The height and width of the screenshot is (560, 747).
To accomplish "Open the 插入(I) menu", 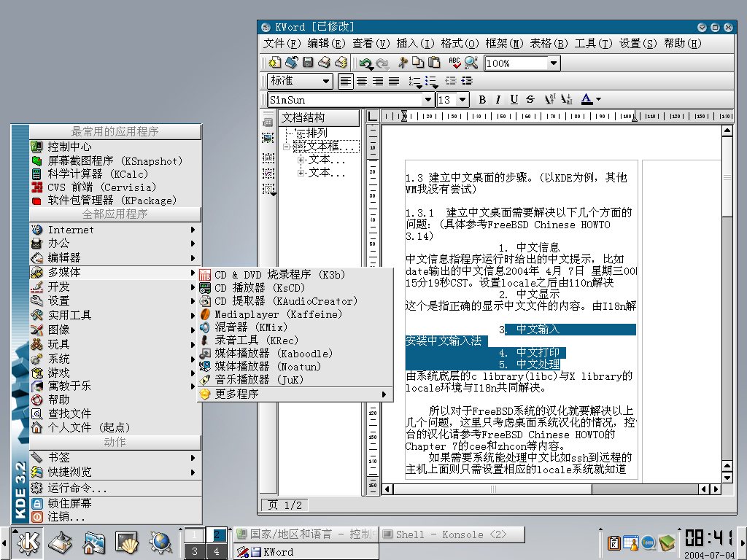I will pyautogui.click(x=415, y=43).
